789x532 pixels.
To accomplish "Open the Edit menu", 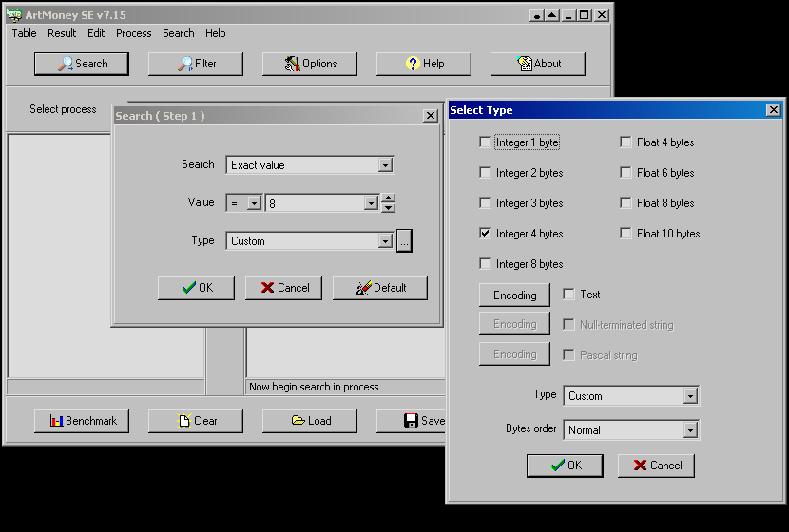I will tap(96, 33).
